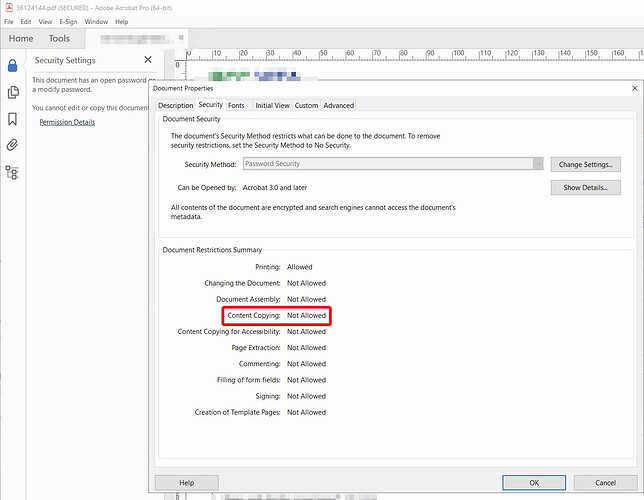The width and height of the screenshot is (644, 500).
Task: Open the Initial View tab
Action: [x=272, y=105]
